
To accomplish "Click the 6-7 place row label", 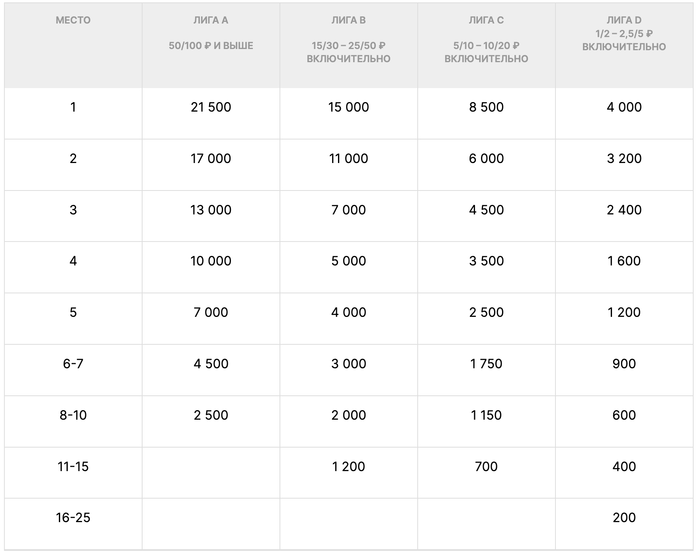I will point(73,364).
